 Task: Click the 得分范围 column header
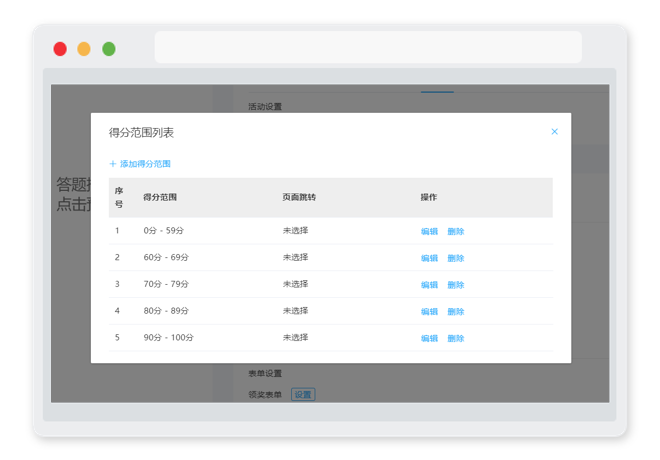point(160,197)
